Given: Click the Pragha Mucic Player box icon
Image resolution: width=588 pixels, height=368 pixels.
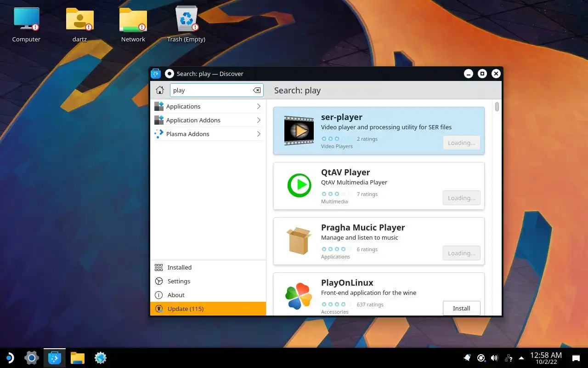Looking at the screenshot, I should (x=299, y=241).
